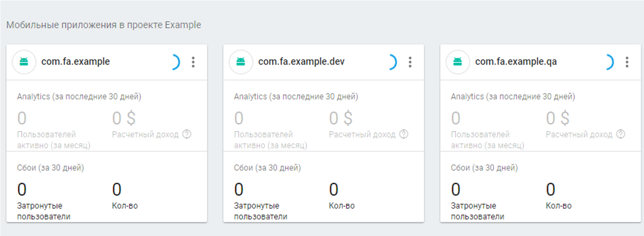Click the loading spinner on com.fa.example.dev card

393,62
